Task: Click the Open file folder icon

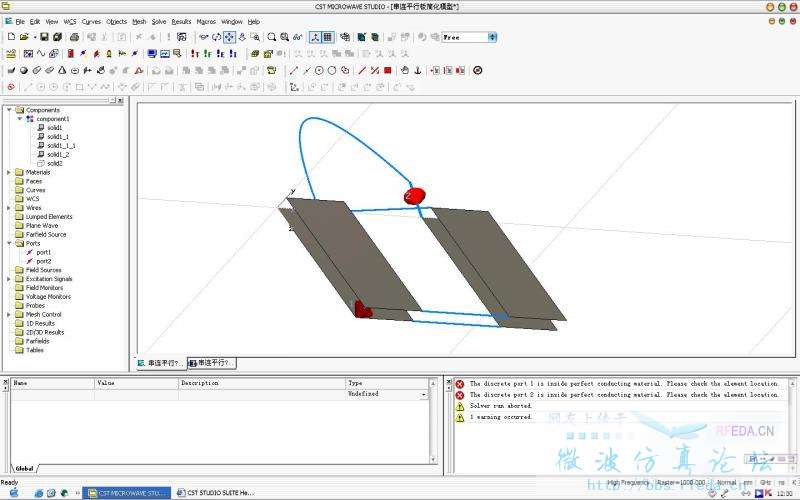Action: pyautogui.click(x=23, y=37)
